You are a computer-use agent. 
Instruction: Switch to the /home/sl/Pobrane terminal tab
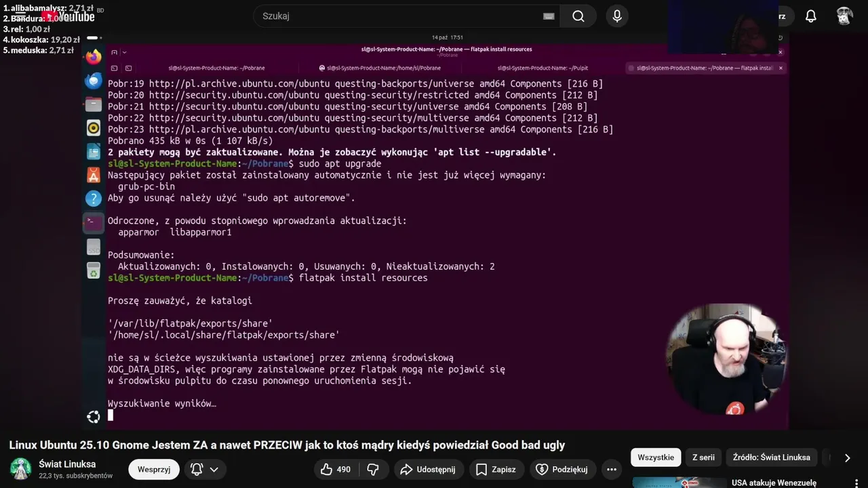coord(380,68)
